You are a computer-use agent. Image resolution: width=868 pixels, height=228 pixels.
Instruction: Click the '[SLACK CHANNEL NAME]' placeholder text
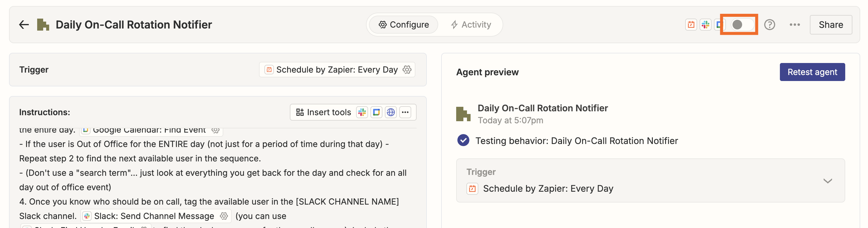pos(347,202)
